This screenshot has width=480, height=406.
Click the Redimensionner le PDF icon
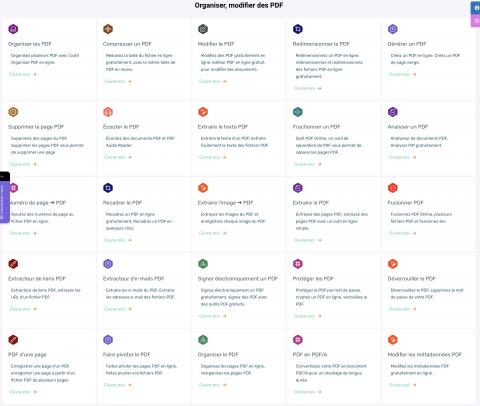[x=298, y=29]
